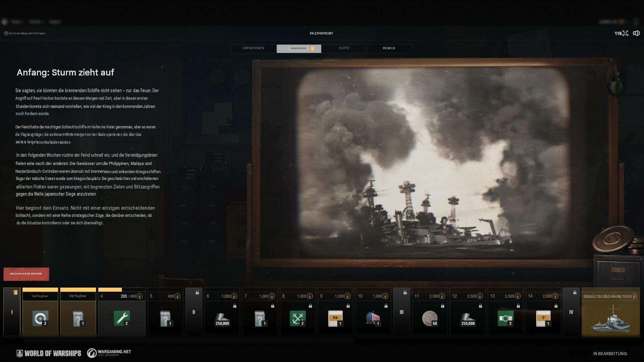Image resolution: width=644 pixels, height=362 pixels.
Task: Click the 50 coin reward in stage 11
Action: pos(430,318)
